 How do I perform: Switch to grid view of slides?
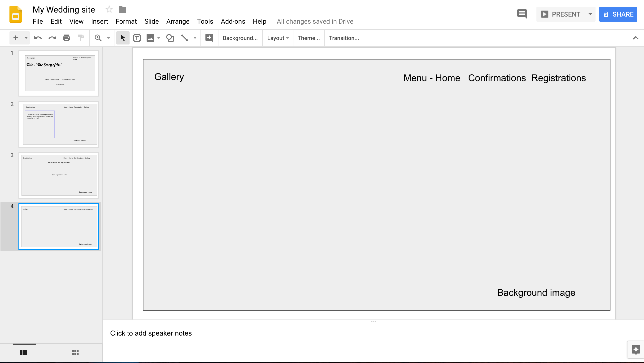pyautogui.click(x=75, y=353)
